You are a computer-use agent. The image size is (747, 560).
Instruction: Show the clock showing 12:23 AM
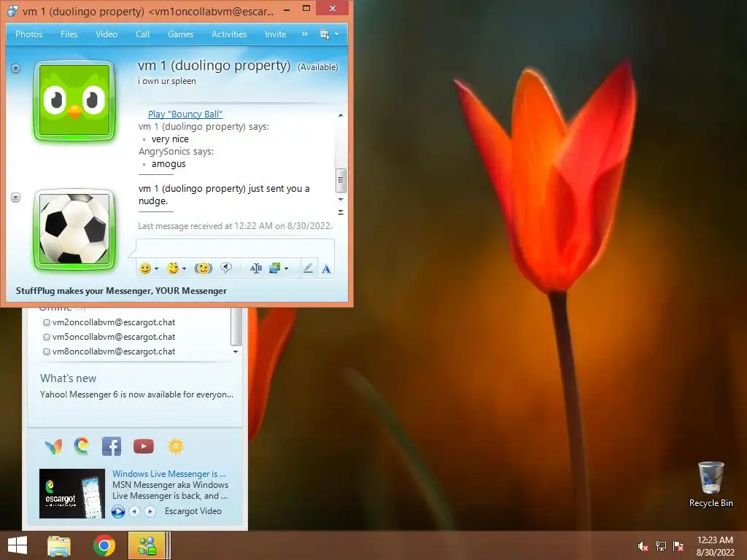click(x=715, y=546)
